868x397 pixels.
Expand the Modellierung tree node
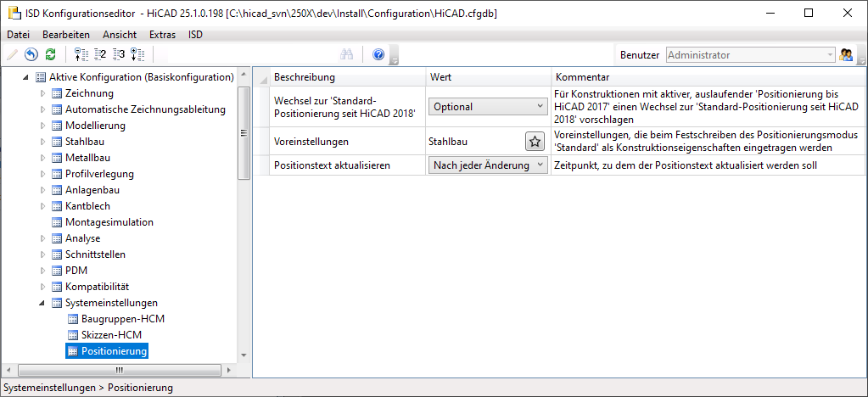pyautogui.click(x=43, y=126)
